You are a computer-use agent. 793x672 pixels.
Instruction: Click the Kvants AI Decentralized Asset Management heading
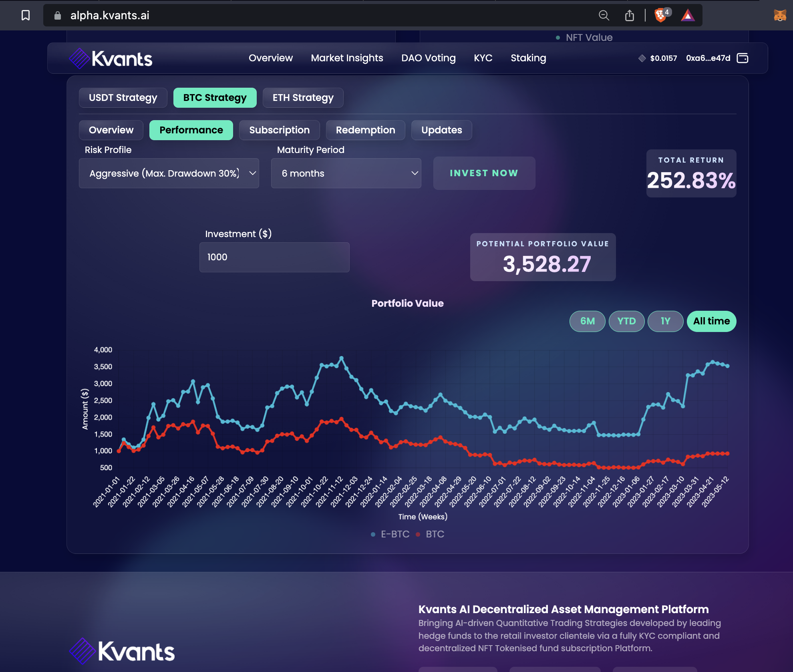(x=564, y=609)
